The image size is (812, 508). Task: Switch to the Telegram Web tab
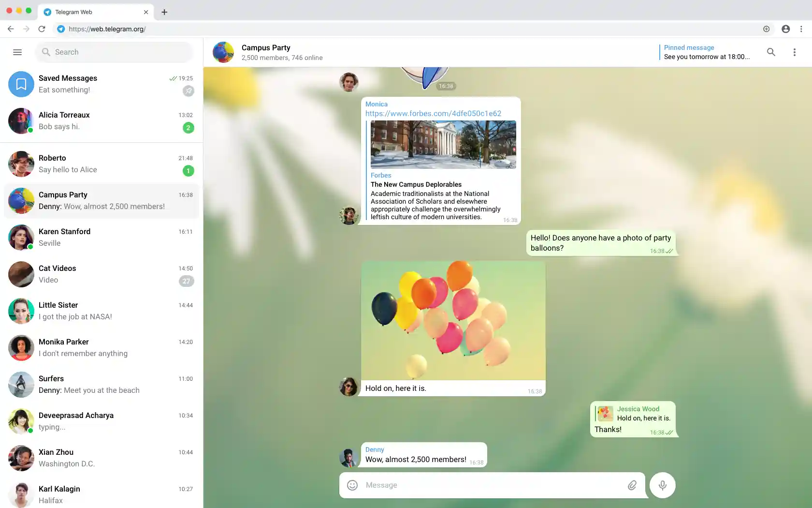(87, 12)
